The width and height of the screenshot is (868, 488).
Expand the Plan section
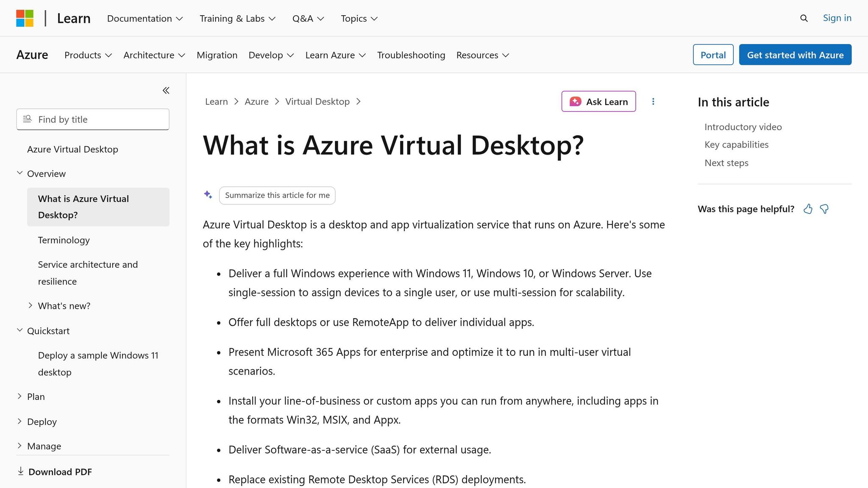click(x=19, y=396)
